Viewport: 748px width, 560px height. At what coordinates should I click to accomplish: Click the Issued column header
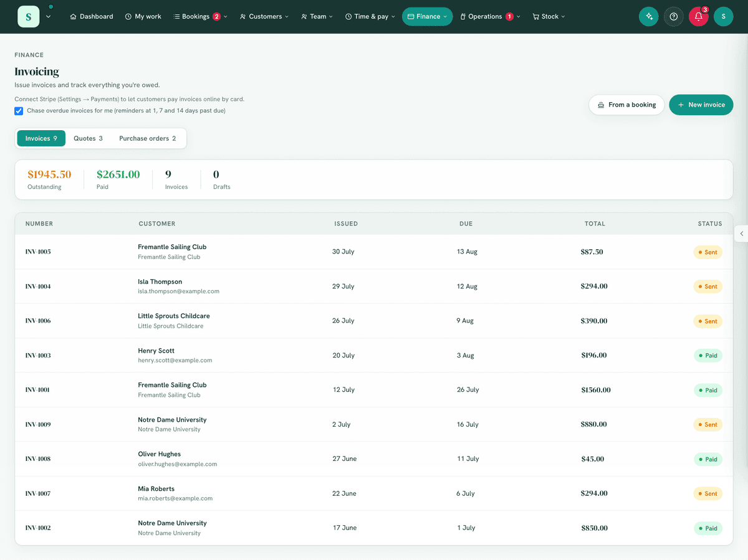(x=346, y=224)
